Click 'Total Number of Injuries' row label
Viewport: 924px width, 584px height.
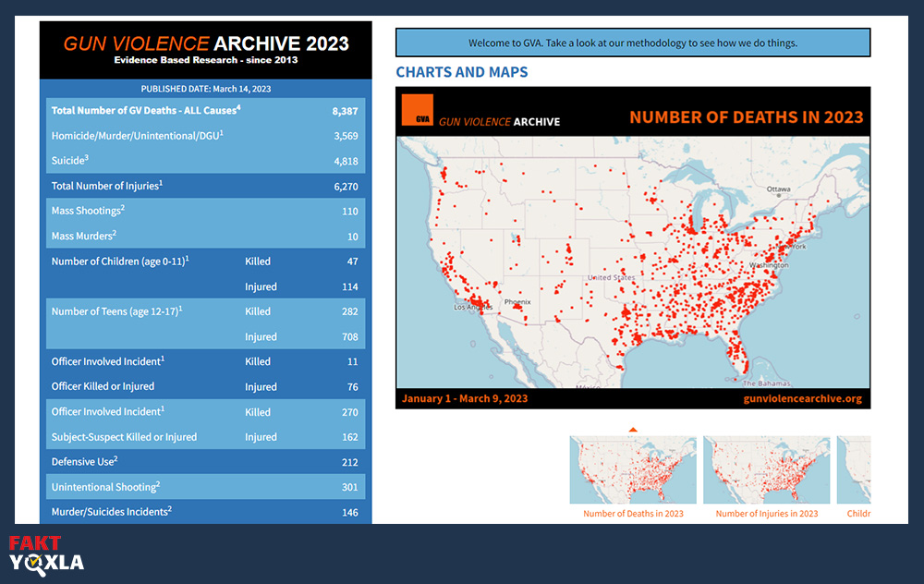(106, 186)
